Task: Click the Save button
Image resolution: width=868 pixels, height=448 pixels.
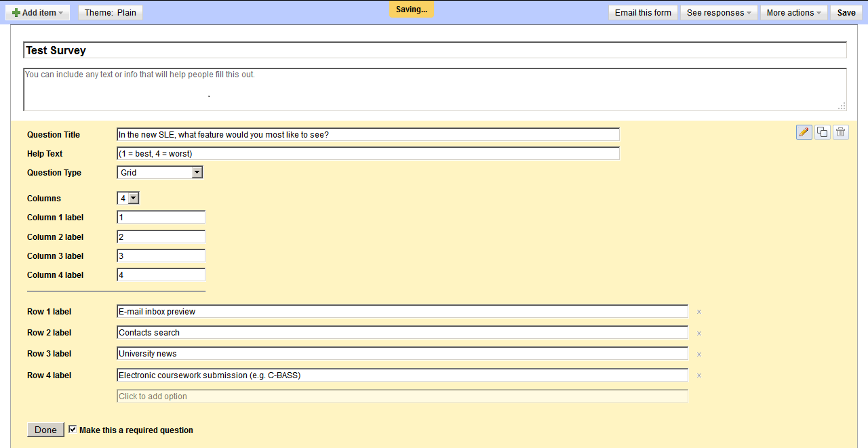Action: 846,13
